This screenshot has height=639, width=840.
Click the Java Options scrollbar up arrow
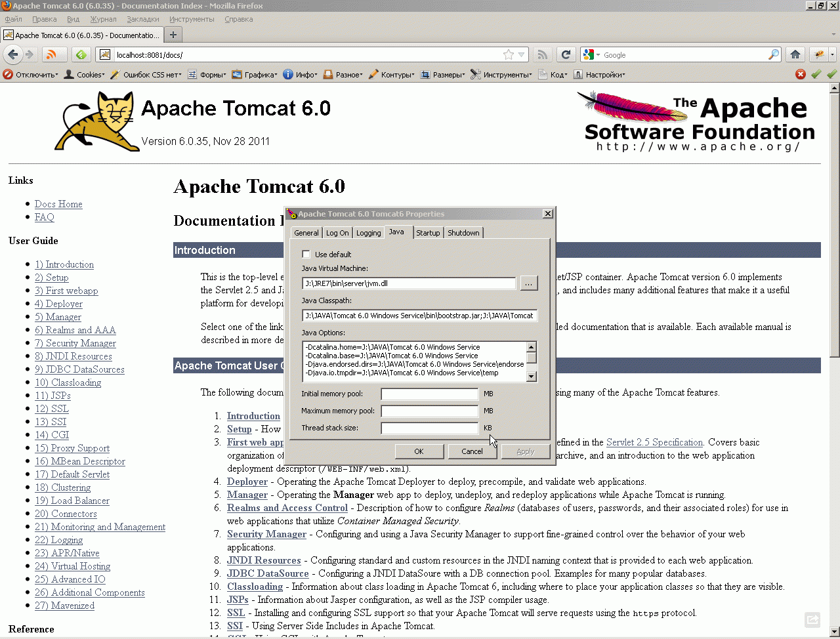pos(532,347)
